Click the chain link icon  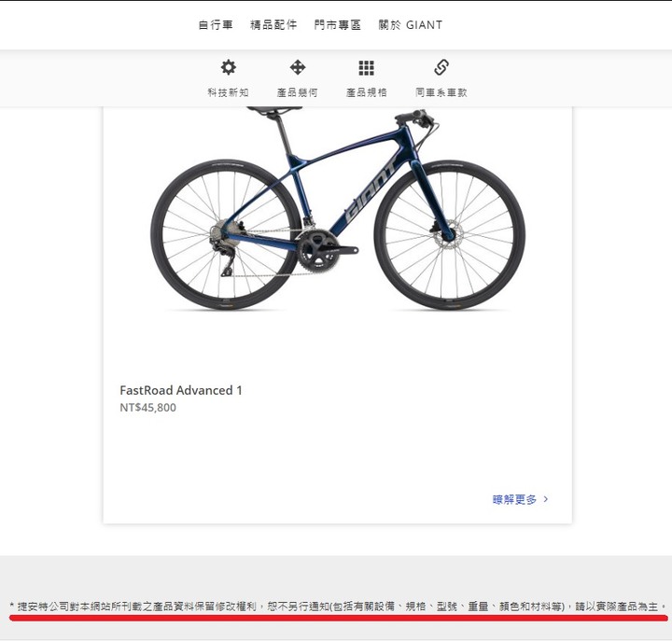point(441,67)
